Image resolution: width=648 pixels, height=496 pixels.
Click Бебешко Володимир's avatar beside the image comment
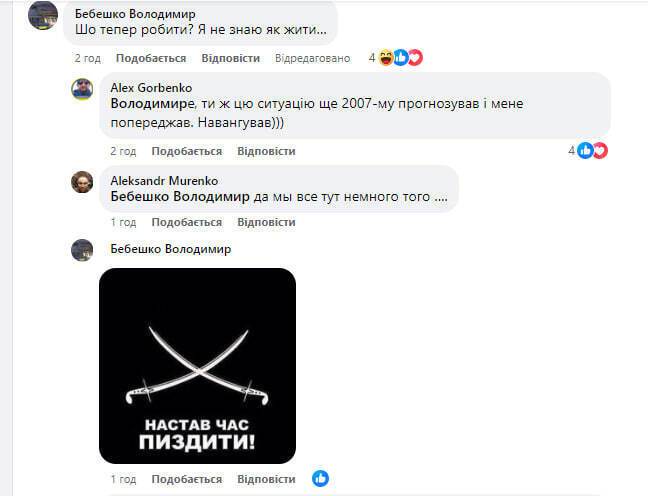pos(82,250)
